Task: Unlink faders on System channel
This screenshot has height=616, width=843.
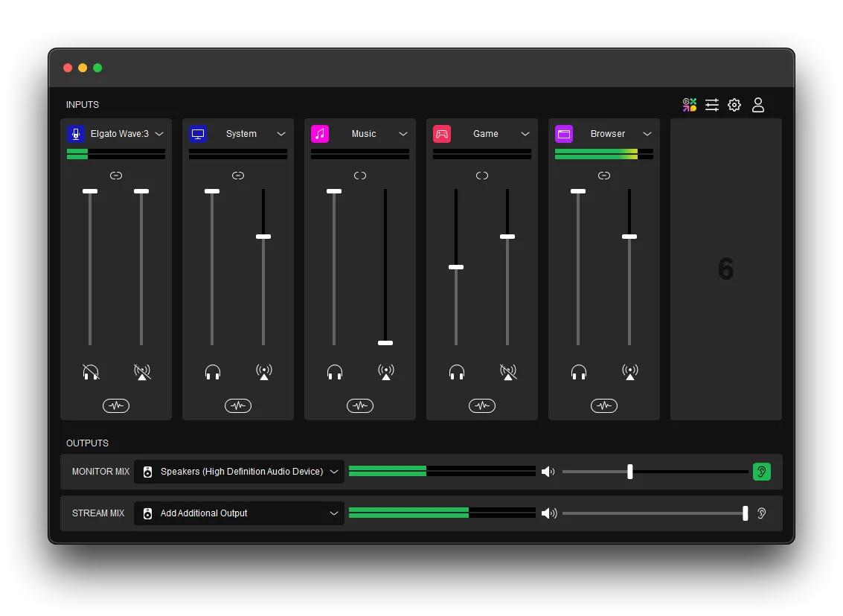Action: (x=238, y=176)
